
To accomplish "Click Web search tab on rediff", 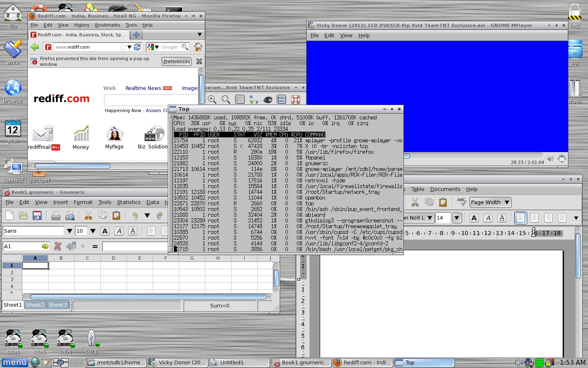I will click(x=109, y=88).
